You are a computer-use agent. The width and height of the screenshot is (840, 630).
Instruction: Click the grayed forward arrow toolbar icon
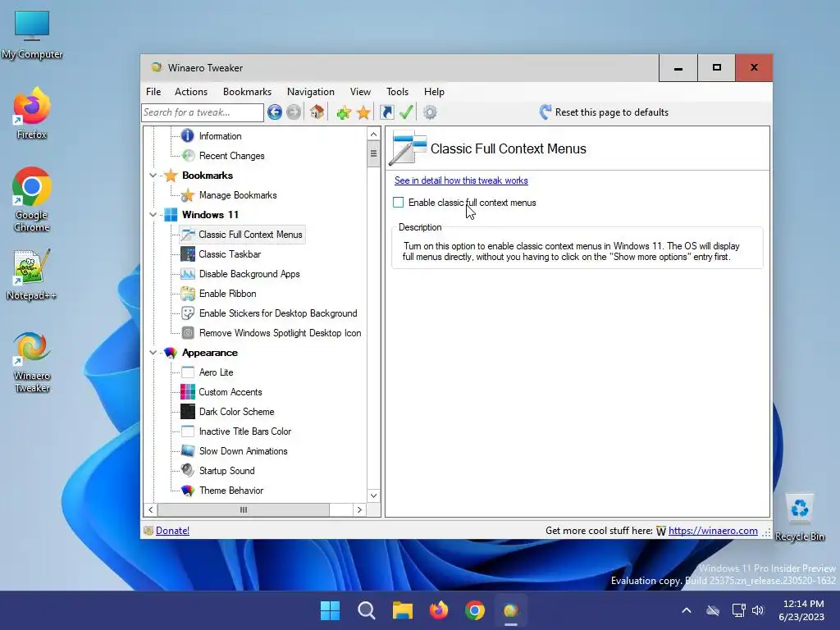coord(294,112)
